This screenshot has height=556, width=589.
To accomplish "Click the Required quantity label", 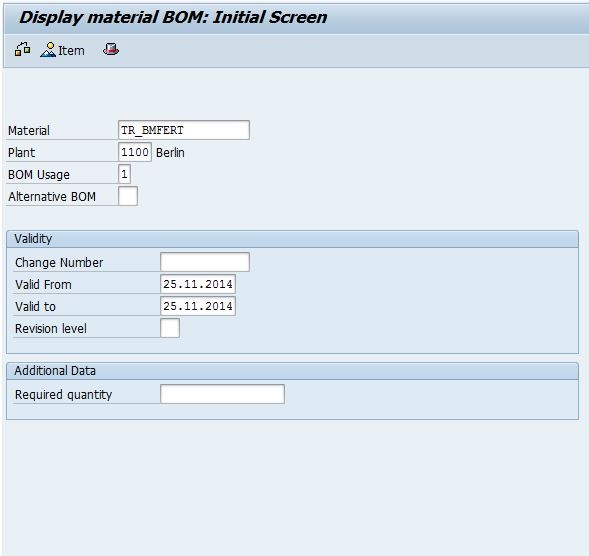I will pos(63,395).
